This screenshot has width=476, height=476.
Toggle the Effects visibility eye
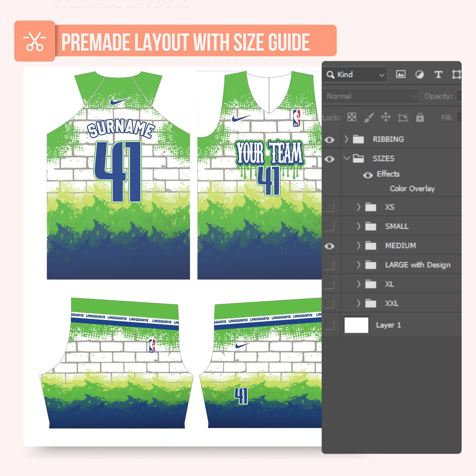coord(368,175)
